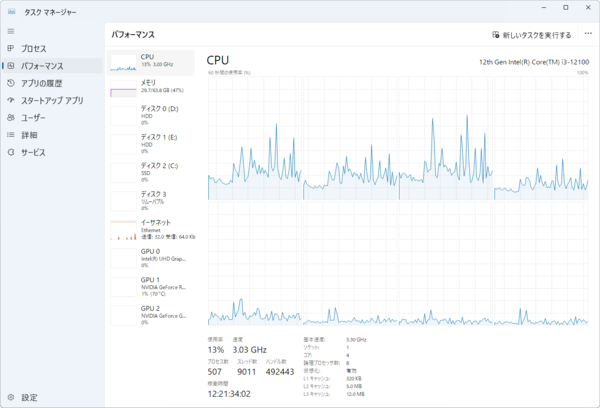This screenshot has width=600, height=408.
Task: Select ディスク 2 (C:) SSD resource
Action: [x=151, y=172]
